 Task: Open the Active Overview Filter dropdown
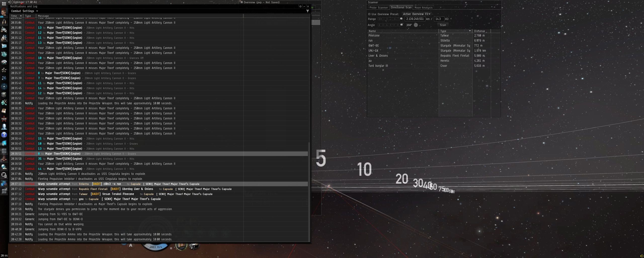pos(417,14)
